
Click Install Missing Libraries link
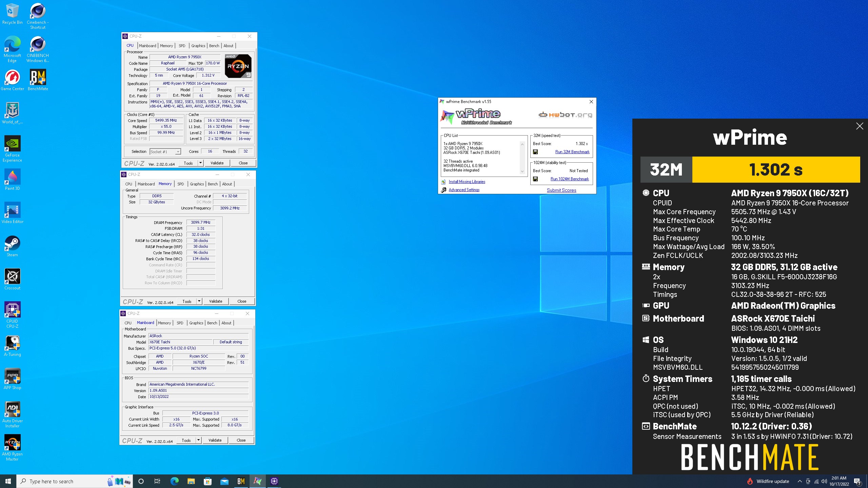[x=467, y=182]
